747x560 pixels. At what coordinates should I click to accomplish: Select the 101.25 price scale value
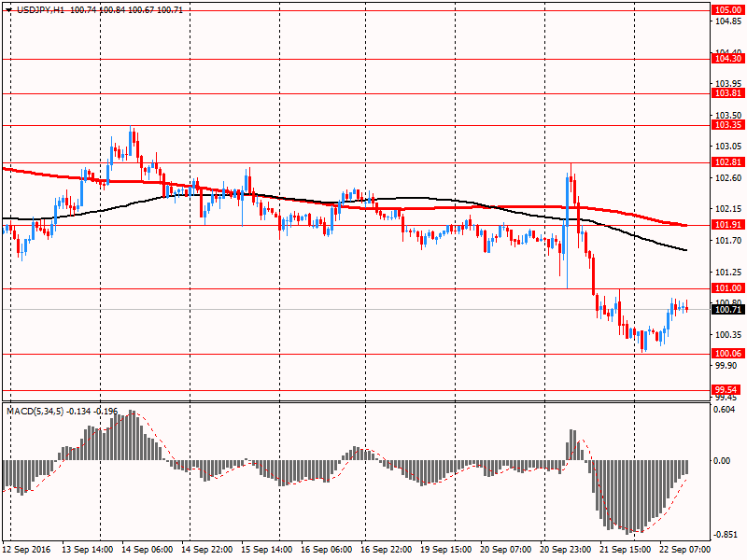click(728, 273)
